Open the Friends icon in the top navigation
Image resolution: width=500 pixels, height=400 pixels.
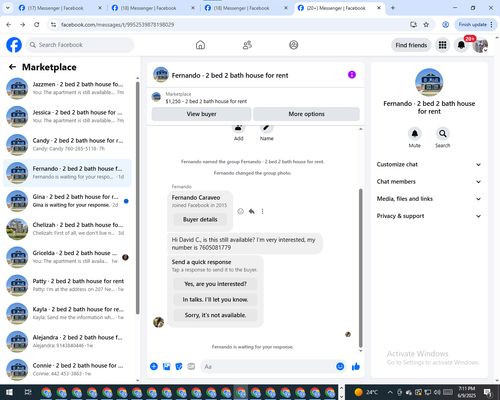click(x=247, y=45)
